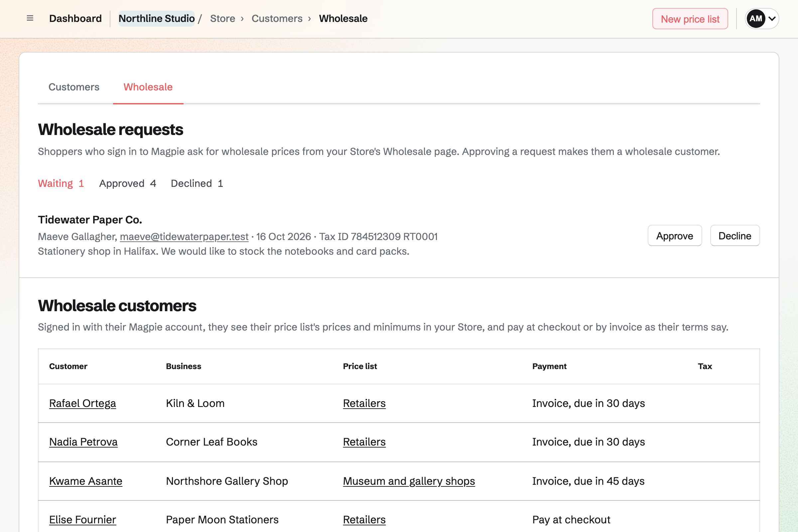Click the Tidewater Paper Co. heading
The width and height of the screenshot is (798, 532).
pos(90,220)
